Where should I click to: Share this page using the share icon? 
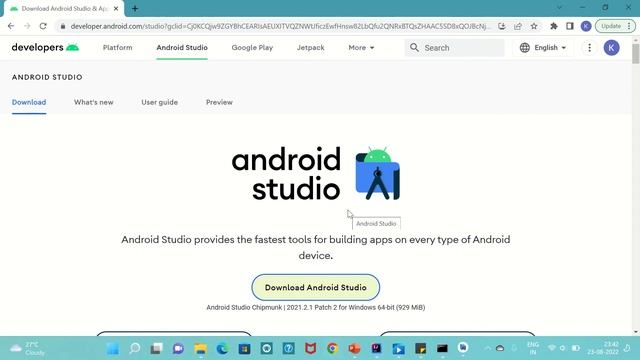pos(518,26)
